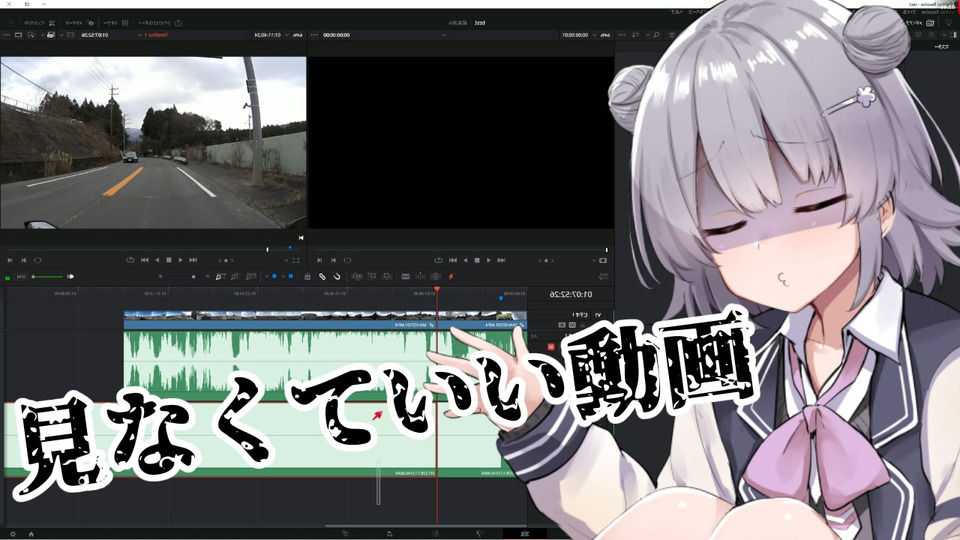Click the rectangle viewer-mode icon in viewer header
This screenshot has height=540, width=960.
[18, 35]
